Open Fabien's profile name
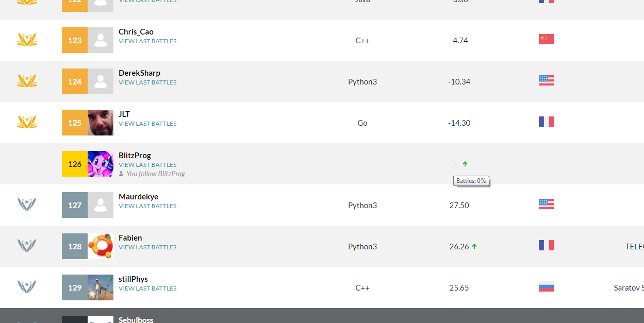The width and height of the screenshot is (644, 323). tap(130, 238)
